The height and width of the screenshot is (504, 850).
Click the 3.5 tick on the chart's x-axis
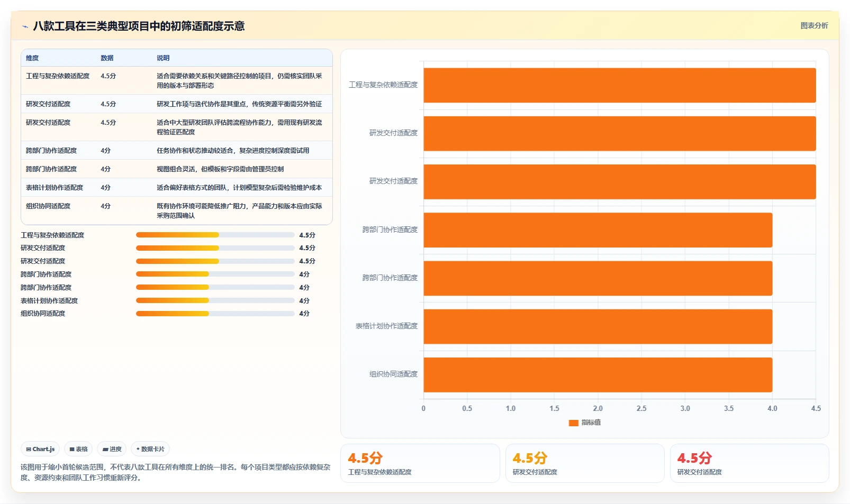point(729,408)
